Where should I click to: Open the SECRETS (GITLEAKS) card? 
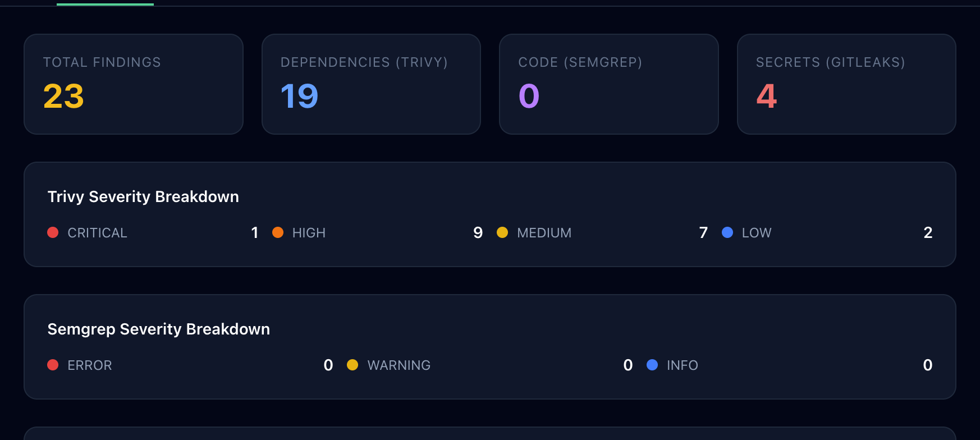846,84
